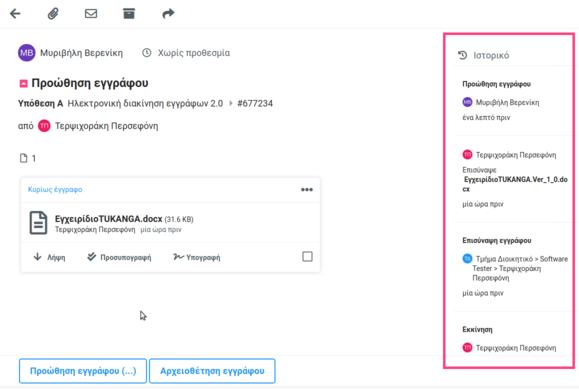Click the ΕγχειρίδιοTUKANGA.docx file icon
The width and height of the screenshot is (579, 389).
[38, 223]
